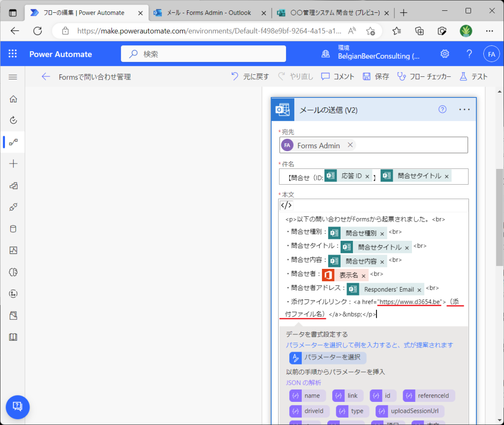This screenshot has width=504, height=425.
Task: Insert the link dynamic content token
Action: pos(348,396)
